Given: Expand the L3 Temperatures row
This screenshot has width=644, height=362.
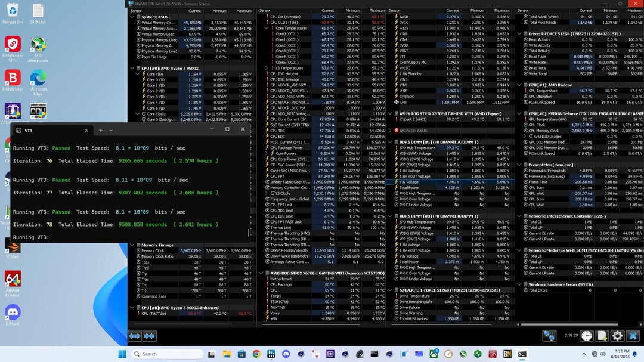Looking at the screenshot, I should [x=266, y=68].
